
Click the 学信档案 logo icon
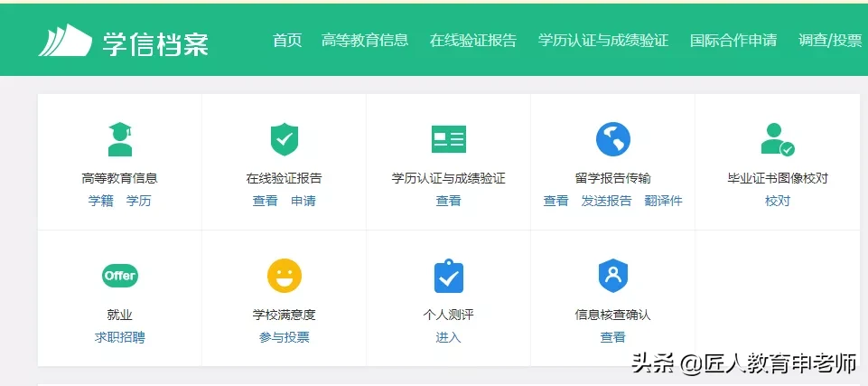(65, 41)
